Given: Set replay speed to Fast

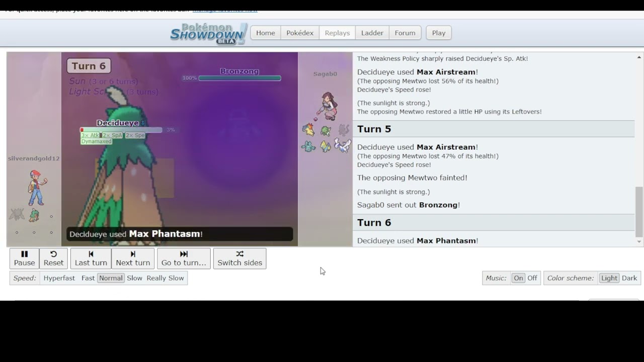Looking at the screenshot, I should click(88, 278).
